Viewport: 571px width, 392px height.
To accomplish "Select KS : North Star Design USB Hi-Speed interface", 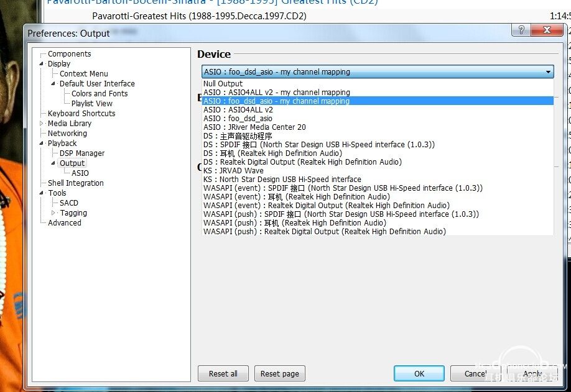I will point(378,180).
